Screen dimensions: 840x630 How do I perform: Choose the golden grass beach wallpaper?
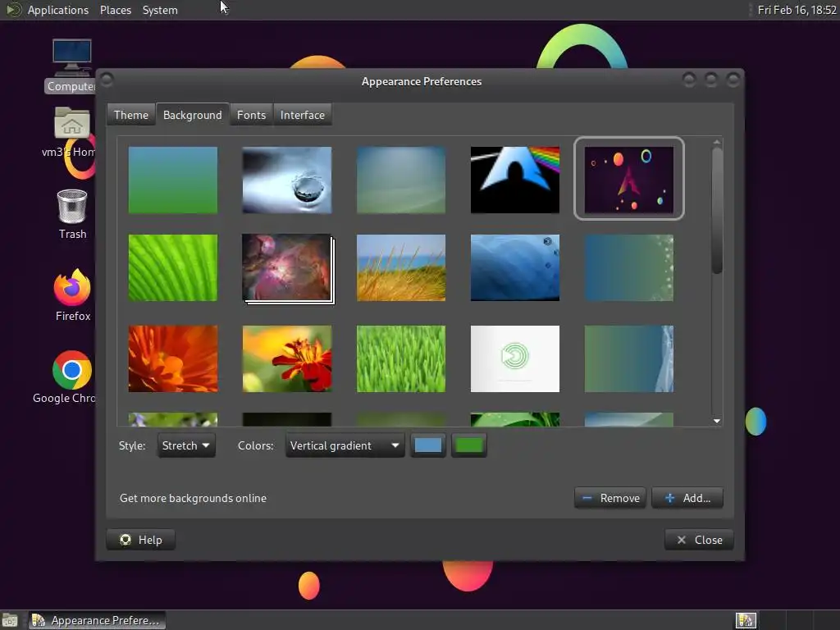coord(400,267)
